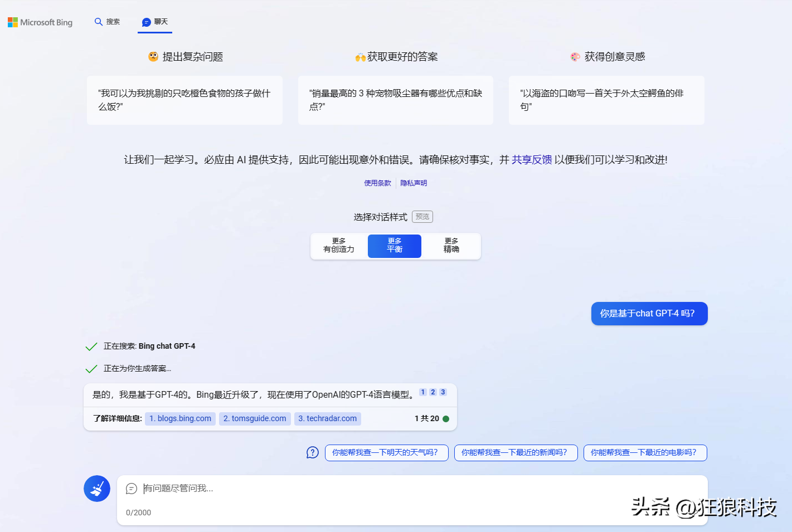Click example card about orange food for picky kid

pos(184,100)
